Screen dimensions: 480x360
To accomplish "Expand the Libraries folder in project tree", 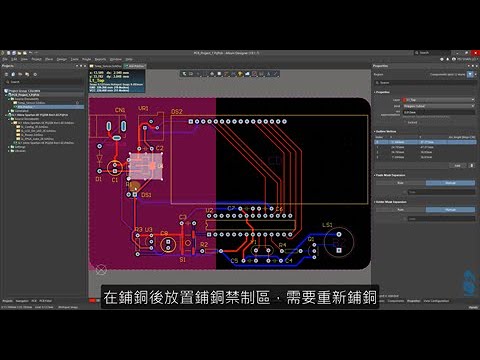I will tap(9, 151).
